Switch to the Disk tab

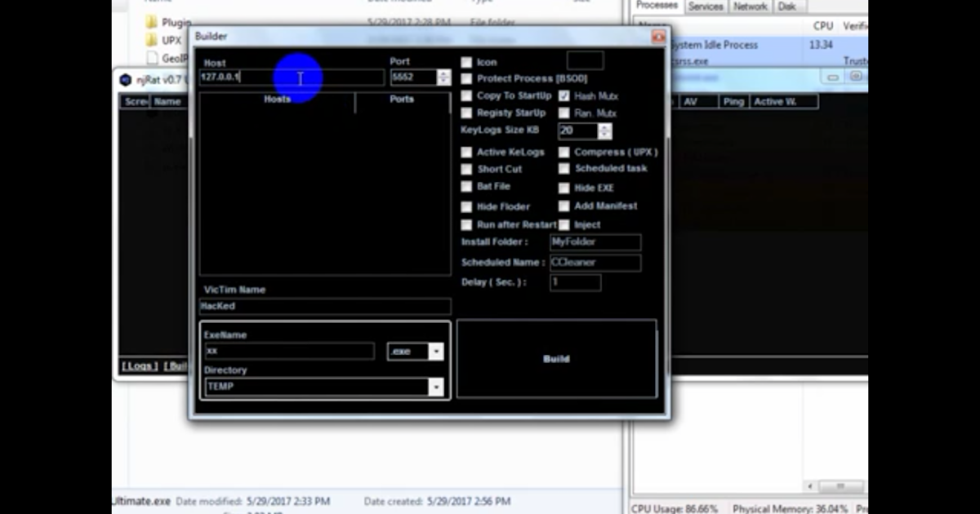(786, 7)
